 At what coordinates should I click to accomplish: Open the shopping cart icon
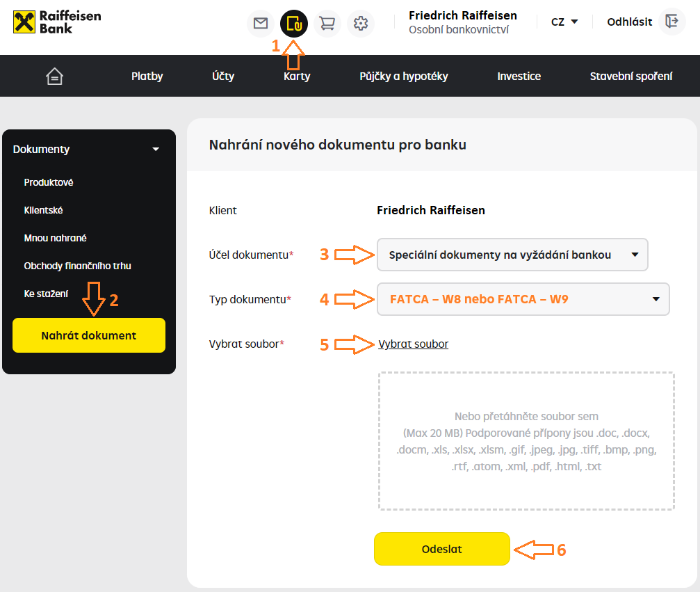327,23
